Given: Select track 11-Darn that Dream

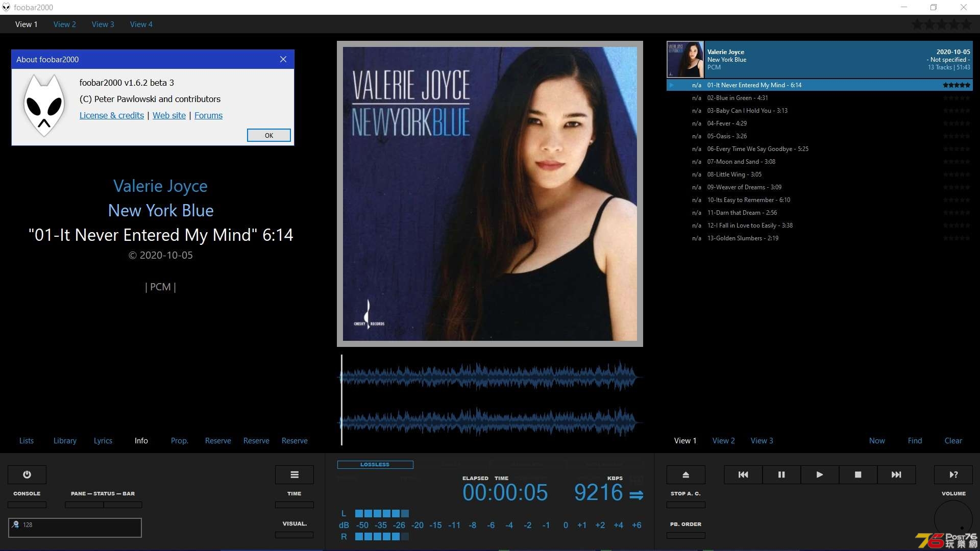Looking at the screenshot, I should [820, 213].
